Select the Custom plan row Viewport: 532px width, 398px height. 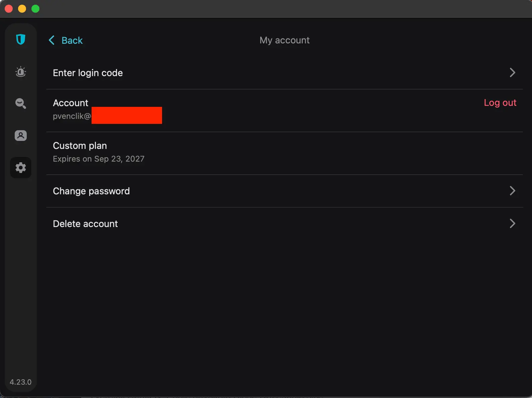[80, 146]
